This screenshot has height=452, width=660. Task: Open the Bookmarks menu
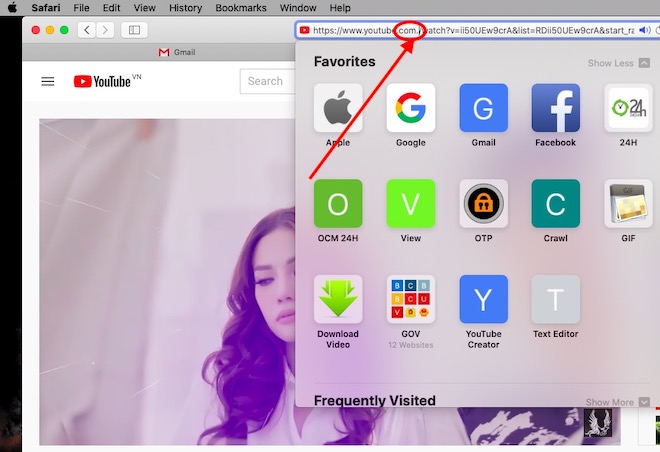point(241,8)
